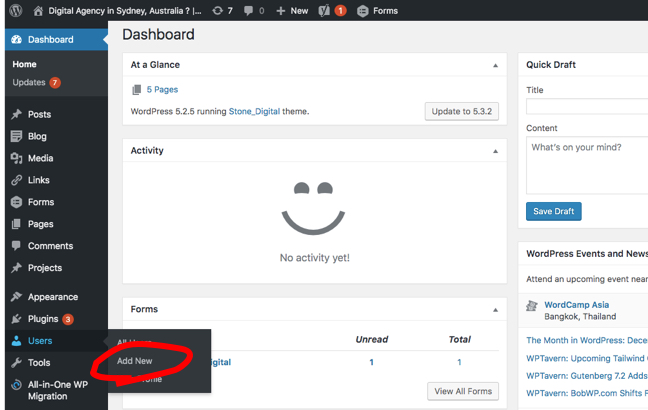Open the Appearance menu label
The height and width of the screenshot is (410, 648).
pyautogui.click(x=53, y=297)
